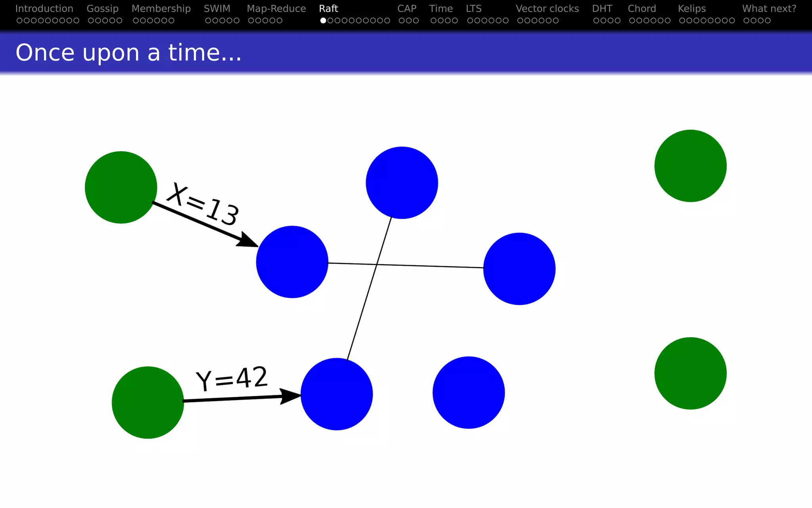
Task: Click the blue node receiving X=13
Action: point(292,262)
